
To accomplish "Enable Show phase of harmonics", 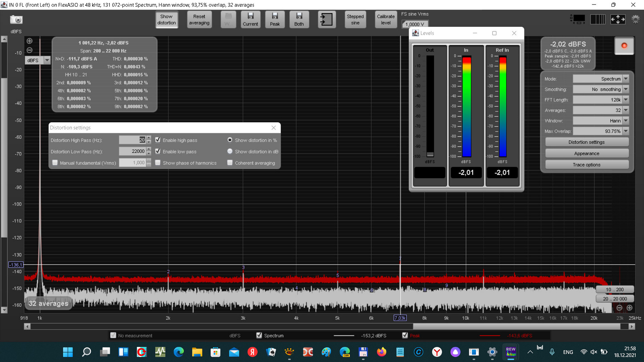I will [x=158, y=163].
